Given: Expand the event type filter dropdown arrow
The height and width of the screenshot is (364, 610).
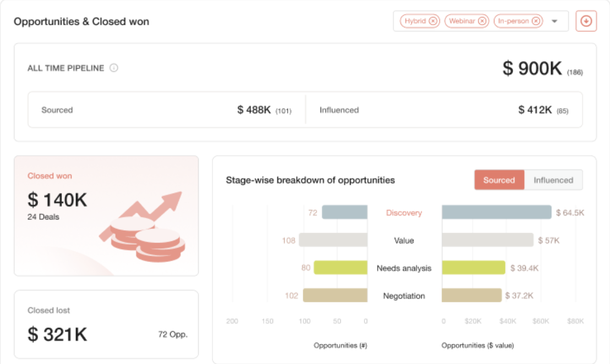Looking at the screenshot, I should tap(555, 21).
